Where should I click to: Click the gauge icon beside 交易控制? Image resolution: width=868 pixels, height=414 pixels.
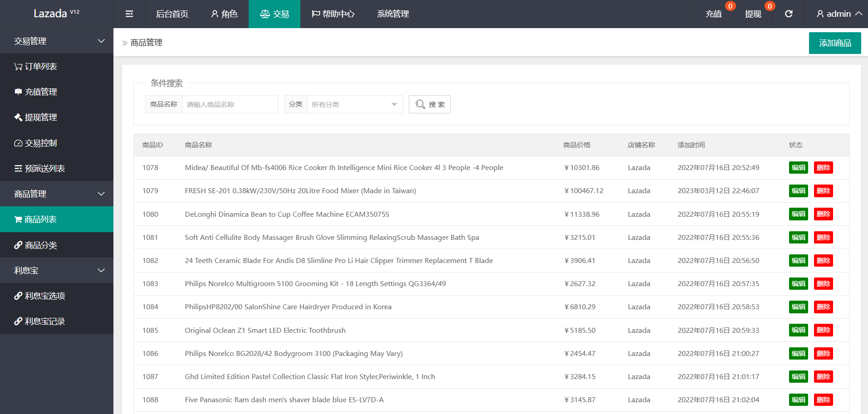pyautogui.click(x=18, y=143)
